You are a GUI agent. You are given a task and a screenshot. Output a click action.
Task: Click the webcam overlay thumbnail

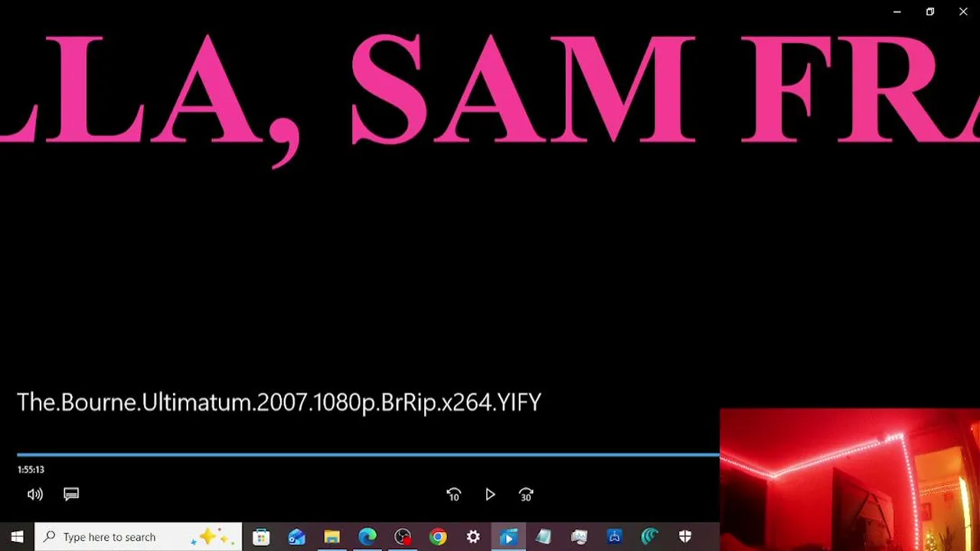tap(850, 480)
